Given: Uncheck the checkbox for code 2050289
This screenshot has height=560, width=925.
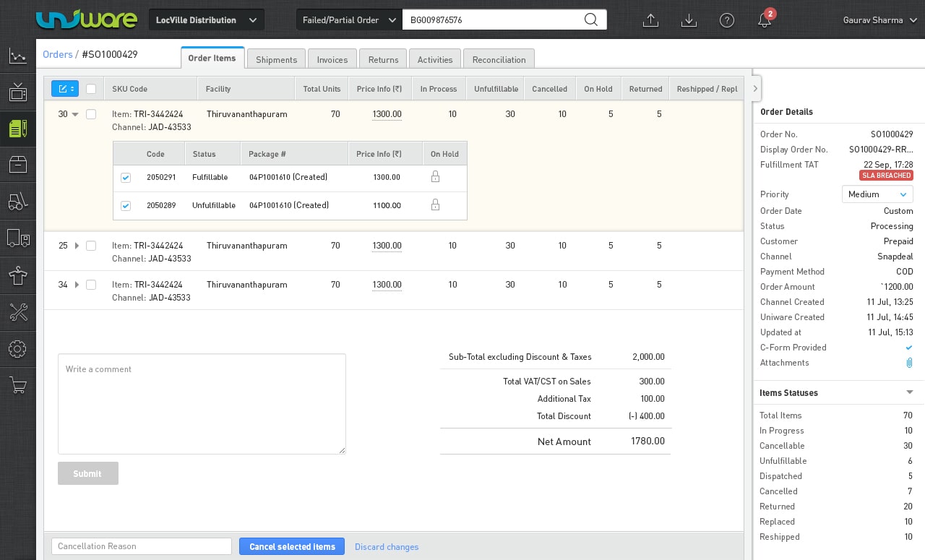Looking at the screenshot, I should click(x=126, y=206).
